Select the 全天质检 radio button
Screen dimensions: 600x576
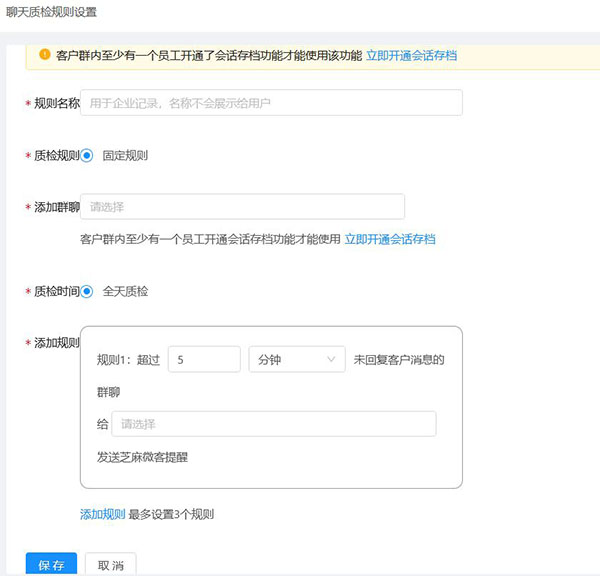pyautogui.click(x=86, y=292)
